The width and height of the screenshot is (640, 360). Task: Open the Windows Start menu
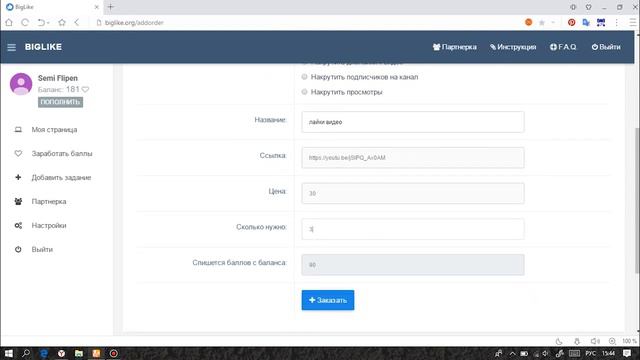tap(8, 353)
